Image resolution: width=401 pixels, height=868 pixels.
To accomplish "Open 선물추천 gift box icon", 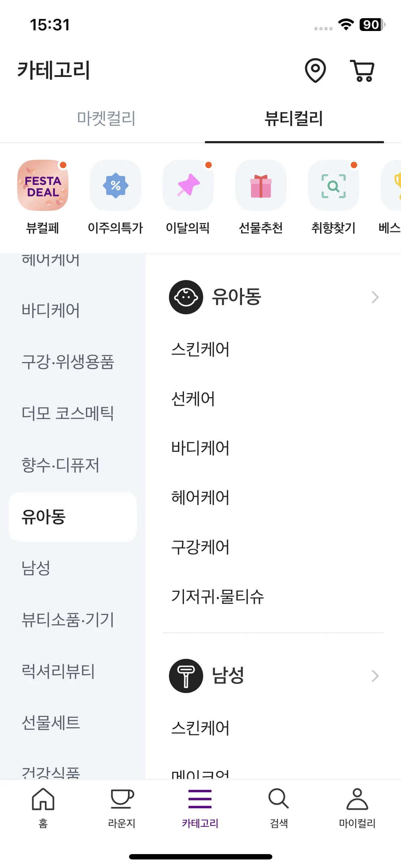I will click(x=261, y=185).
